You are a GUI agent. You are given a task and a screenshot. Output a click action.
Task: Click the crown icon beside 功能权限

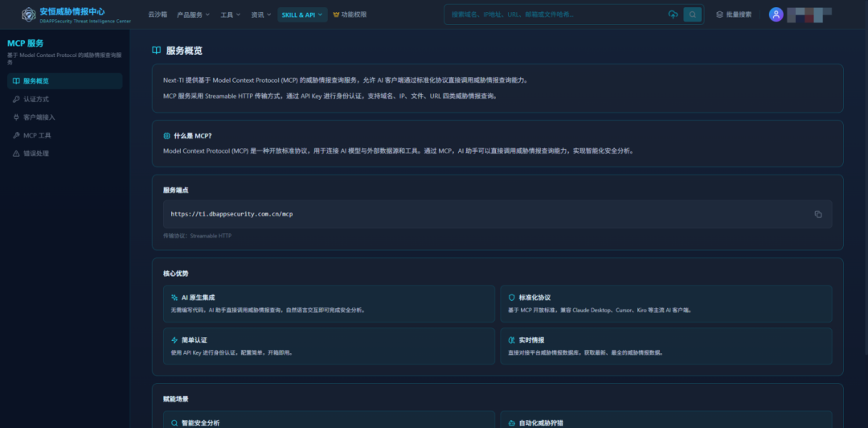336,14
